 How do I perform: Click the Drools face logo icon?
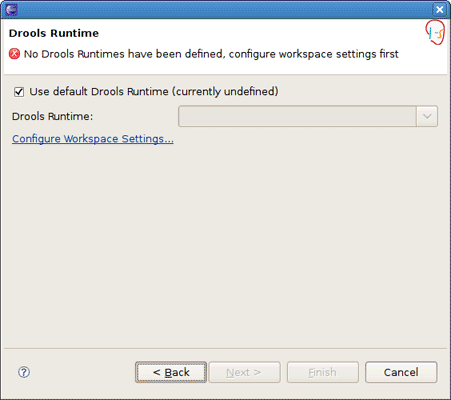click(435, 32)
